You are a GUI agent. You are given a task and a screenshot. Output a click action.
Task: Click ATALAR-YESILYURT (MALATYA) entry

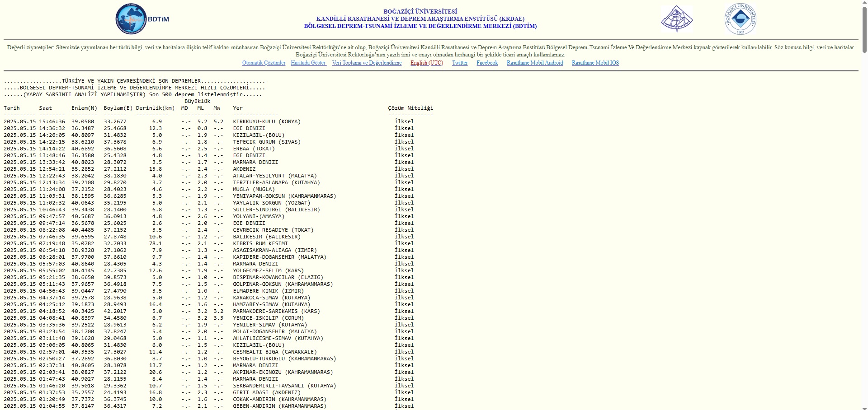click(275, 176)
